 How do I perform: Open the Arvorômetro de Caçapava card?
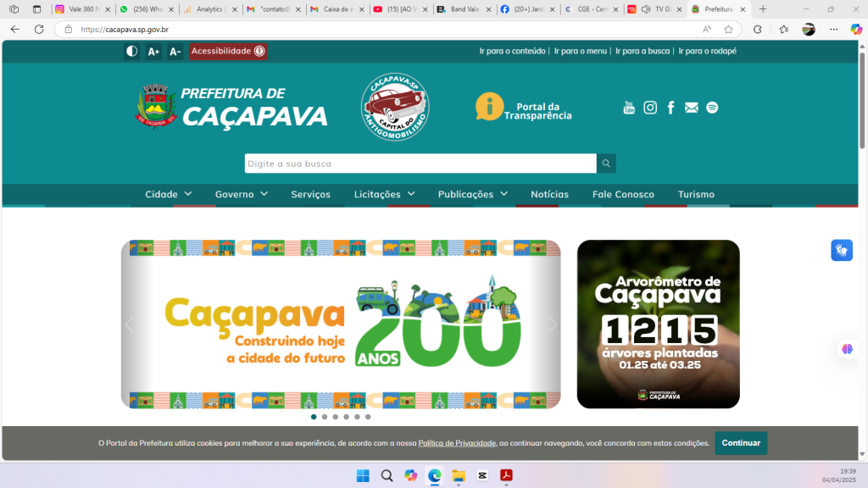pyautogui.click(x=658, y=324)
